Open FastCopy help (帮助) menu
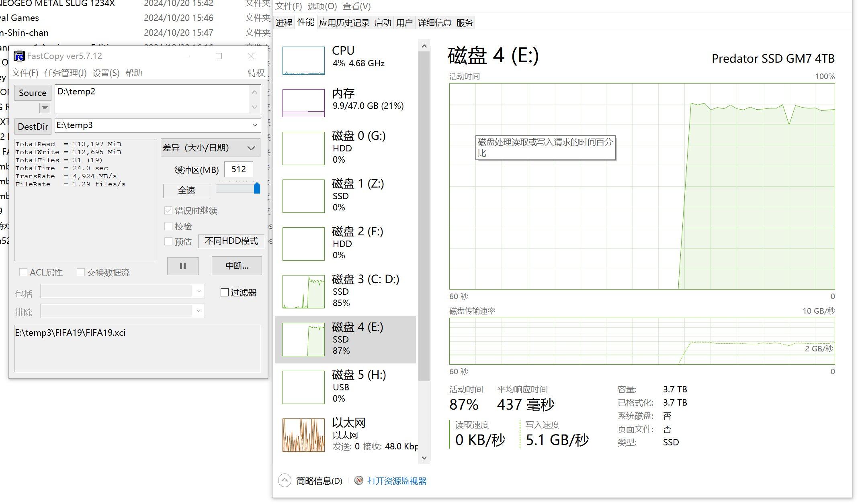 (x=134, y=73)
